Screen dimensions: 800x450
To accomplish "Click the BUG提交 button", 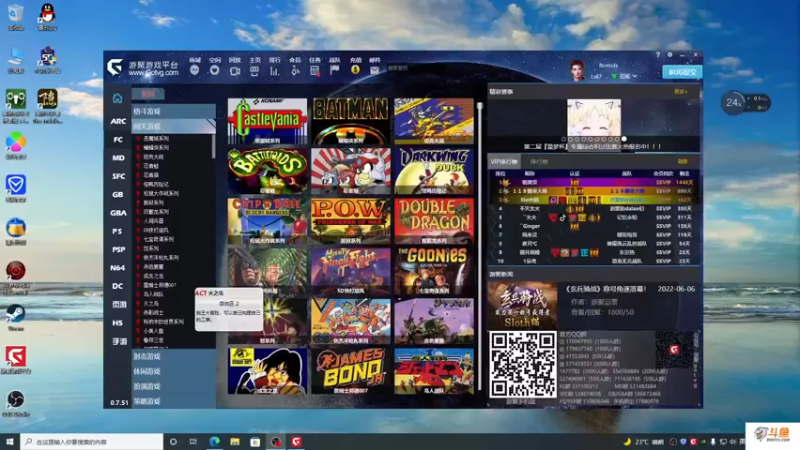I will (682, 72).
